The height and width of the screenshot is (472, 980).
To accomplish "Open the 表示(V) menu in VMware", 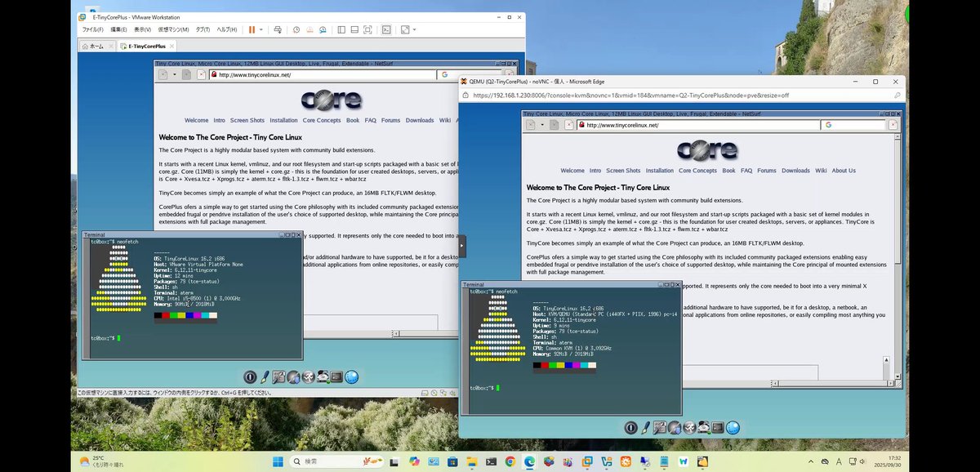I will (143, 29).
